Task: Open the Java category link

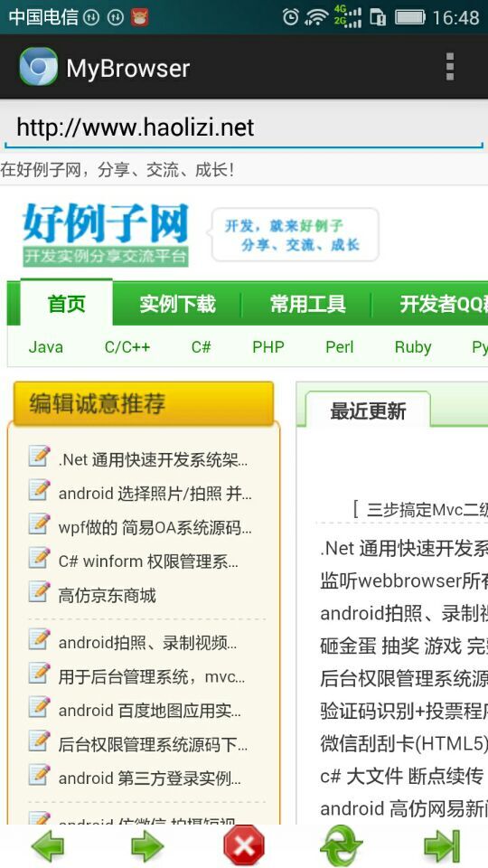Action: click(46, 347)
